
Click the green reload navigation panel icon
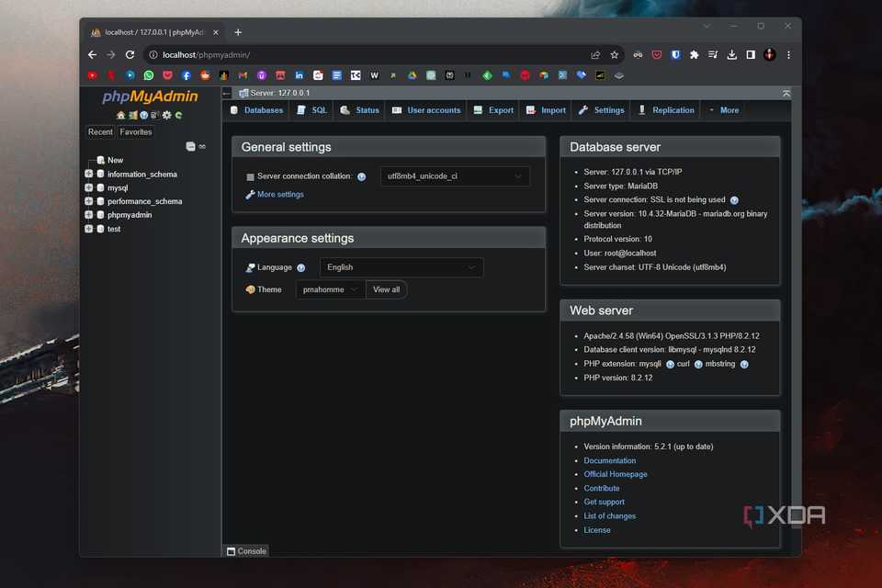pyautogui.click(x=178, y=115)
